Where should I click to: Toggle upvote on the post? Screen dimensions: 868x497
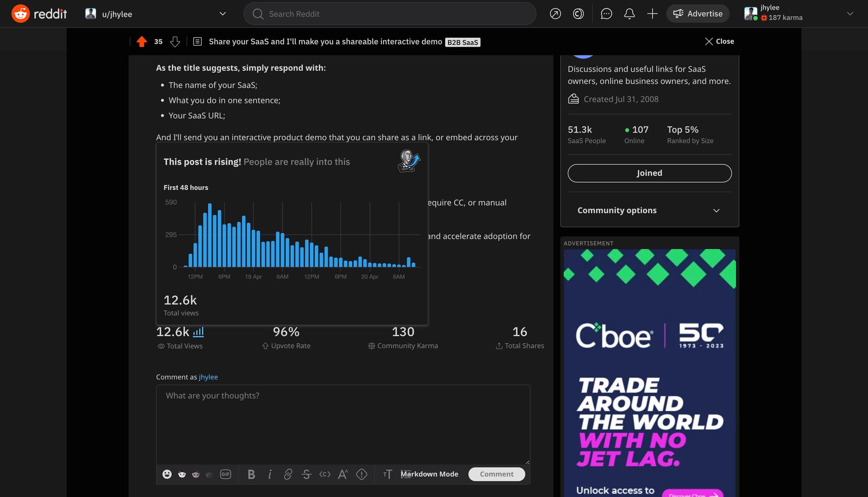pos(142,42)
